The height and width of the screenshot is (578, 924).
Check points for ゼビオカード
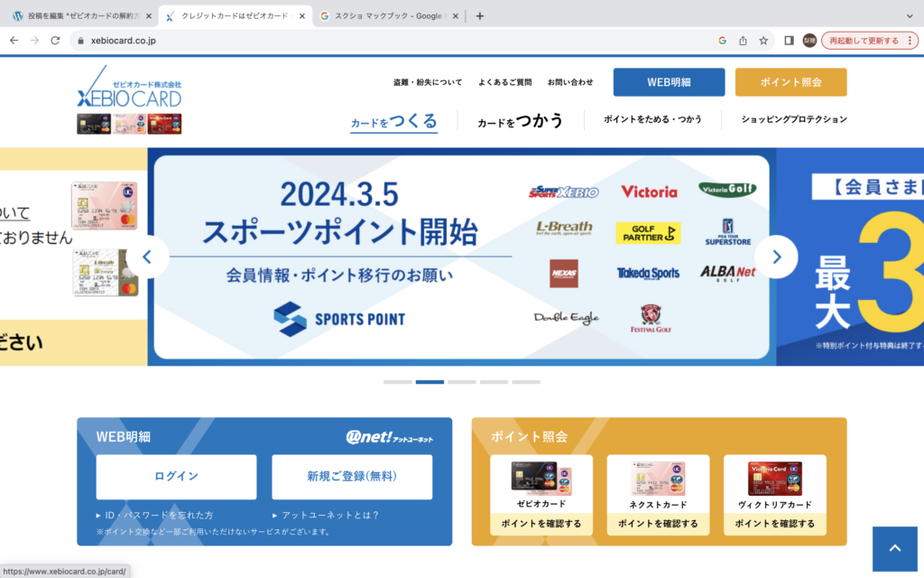pos(541,524)
